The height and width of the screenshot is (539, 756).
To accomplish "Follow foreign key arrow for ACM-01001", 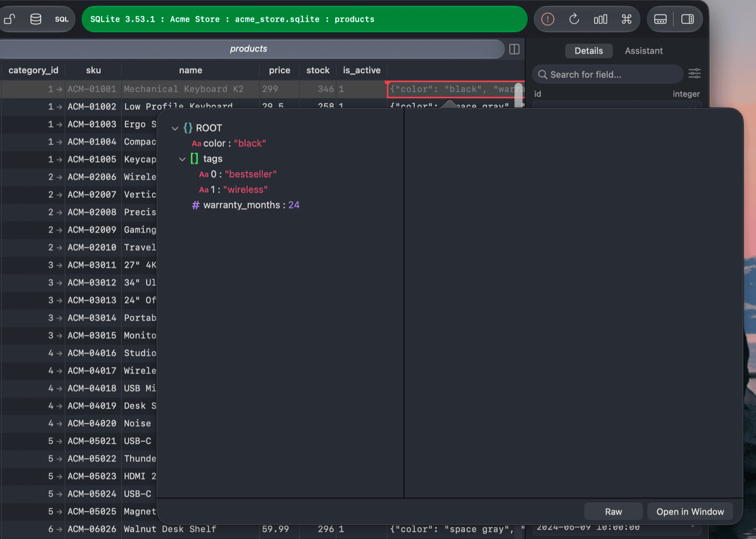I will tap(60, 89).
